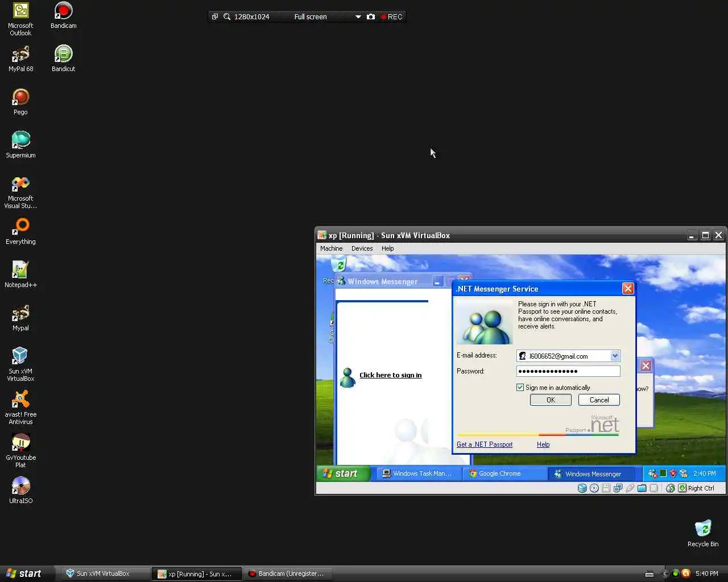The image size is (728, 582).
Task: Open the Help link in sign-in dialog
Action: [x=543, y=444]
